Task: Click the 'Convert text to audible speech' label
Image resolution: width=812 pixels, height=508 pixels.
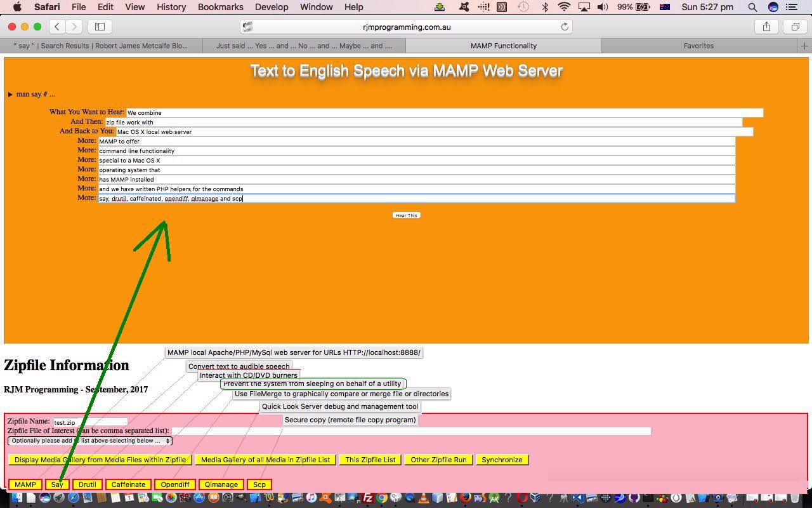Action: [239, 366]
